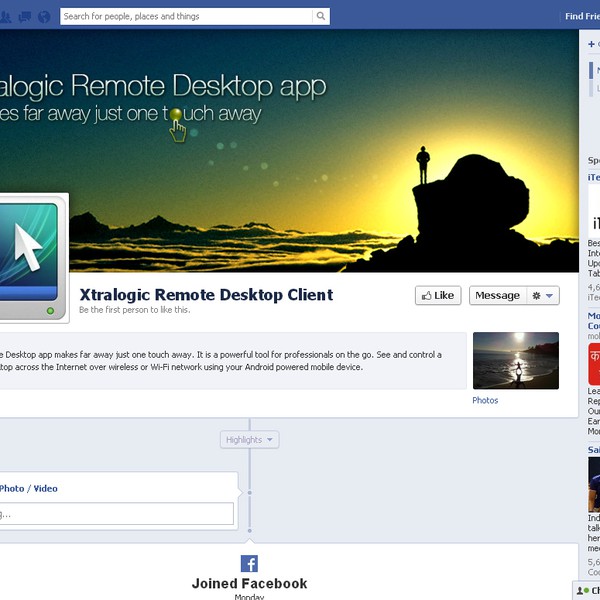Viewport: 600px width, 600px height.
Task: Open the notifications globe icon
Action: (x=44, y=16)
